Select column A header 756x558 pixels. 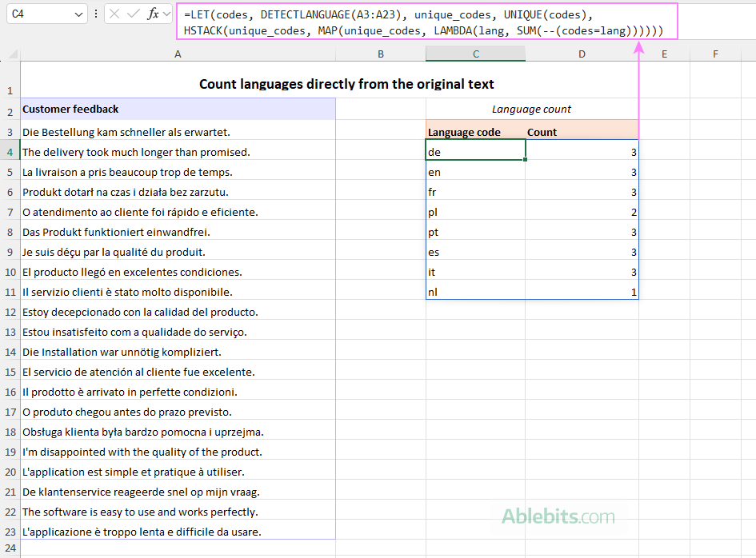pos(178,54)
